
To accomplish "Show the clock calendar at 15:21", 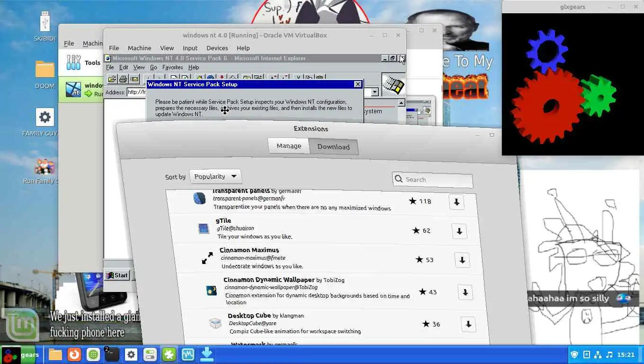I will click(626, 355).
